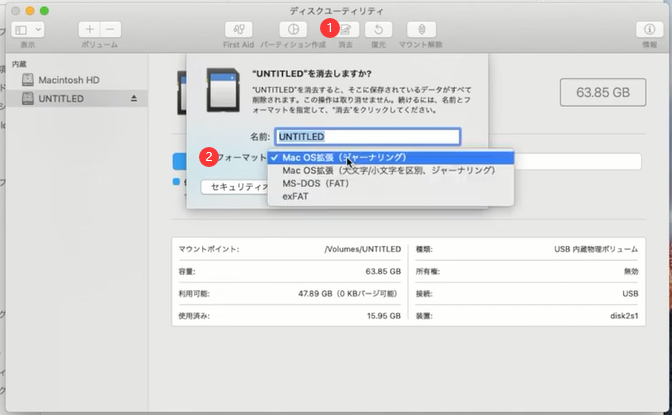Click the name field containing UNTITLED
The image size is (672, 415).
368,137
